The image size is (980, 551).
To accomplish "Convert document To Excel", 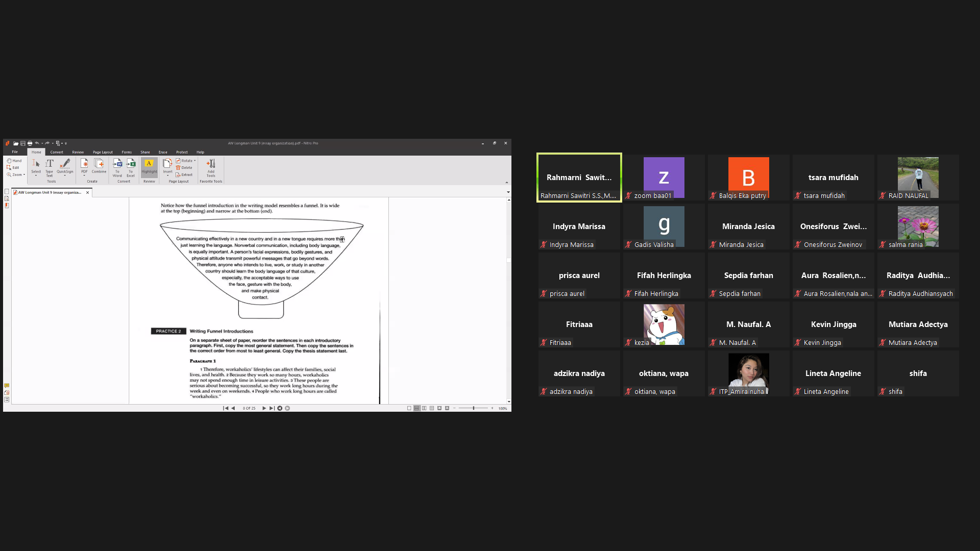I will pos(131,167).
